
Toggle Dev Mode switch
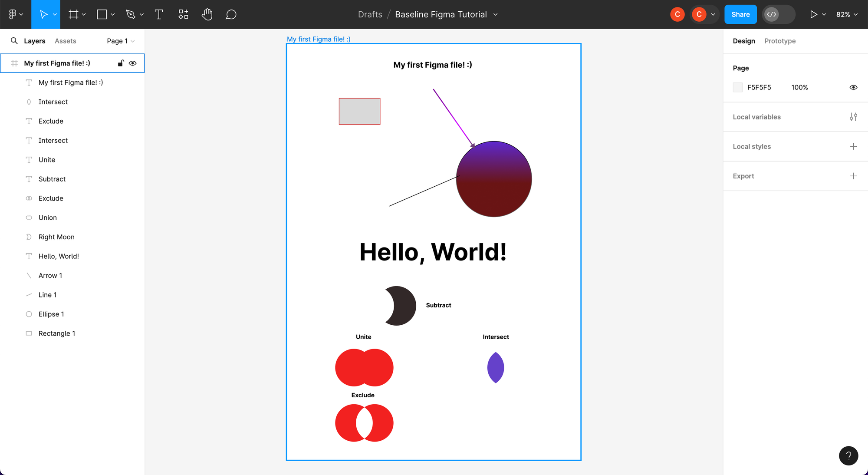779,14
